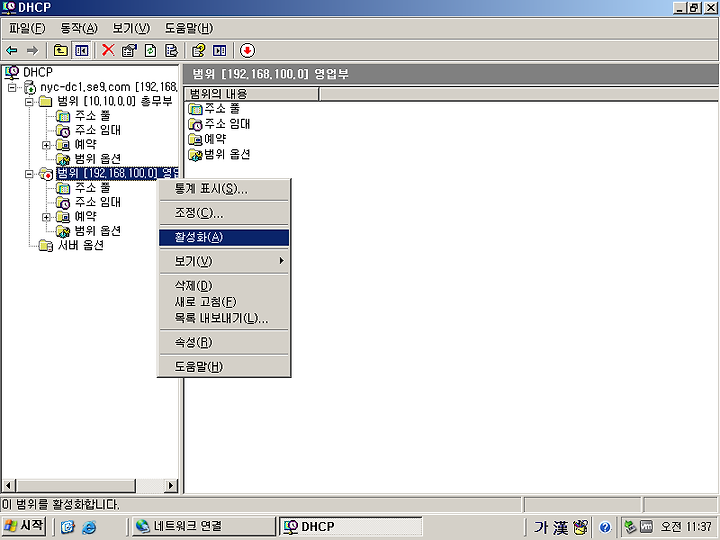The width and height of the screenshot is (720, 540).
Task: Open 예약 in the right pane
Action: pyautogui.click(x=208, y=139)
